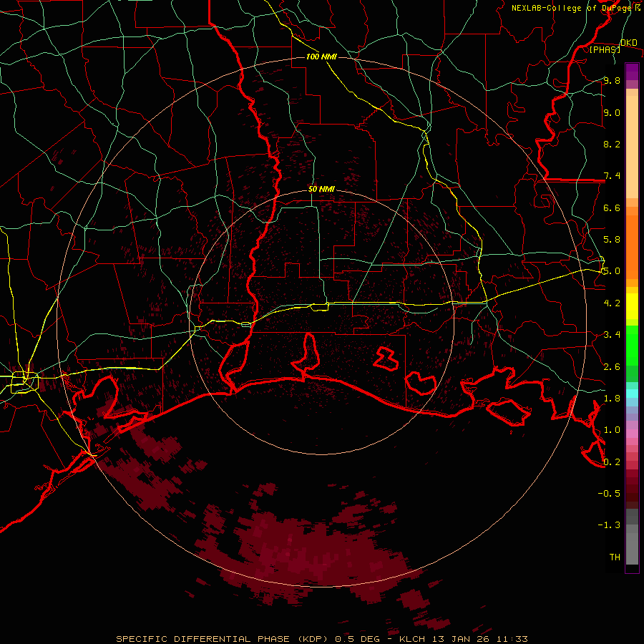This screenshot has height=644, width=644.
Task: Click the caption 'SPECIFIC DIFFERENTIAL PHASE (KDP)'
Action: click(222, 639)
